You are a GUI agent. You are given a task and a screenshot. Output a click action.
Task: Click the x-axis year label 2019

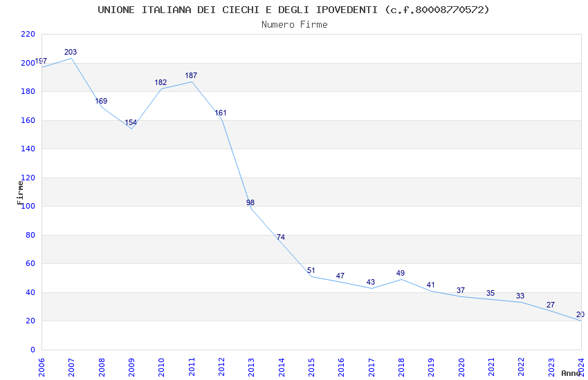431,368
